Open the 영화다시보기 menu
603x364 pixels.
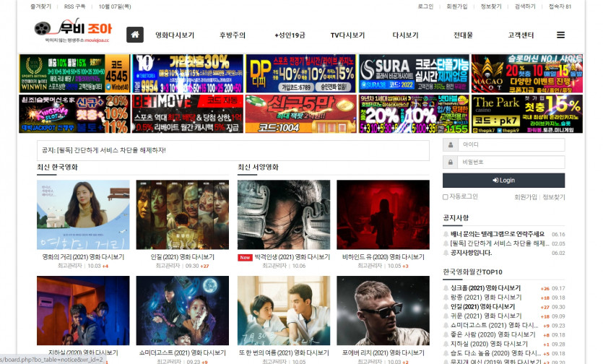coord(175,35)
